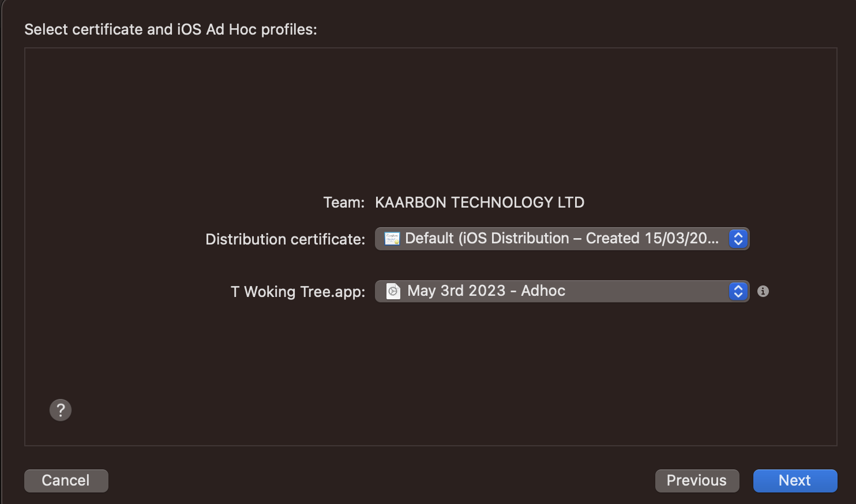856x504 pixels.
Task: Go back with the Previous button
Action: [697, 480]
